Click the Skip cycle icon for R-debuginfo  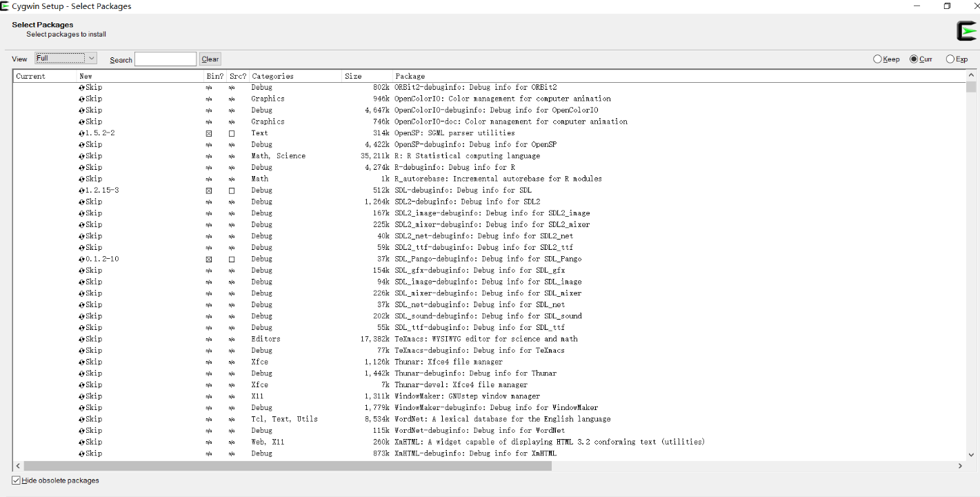point(82,168)
